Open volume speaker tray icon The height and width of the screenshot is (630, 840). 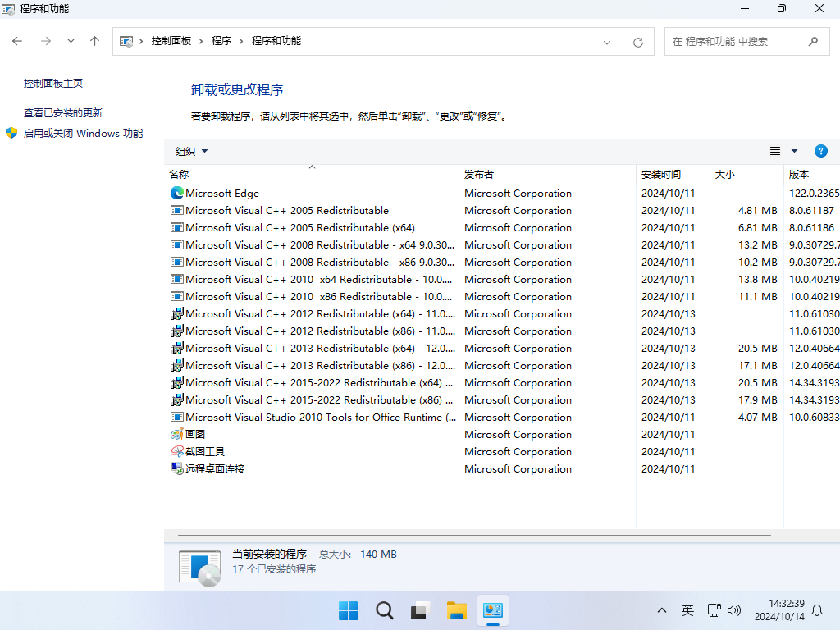click(x=734, y=610)
